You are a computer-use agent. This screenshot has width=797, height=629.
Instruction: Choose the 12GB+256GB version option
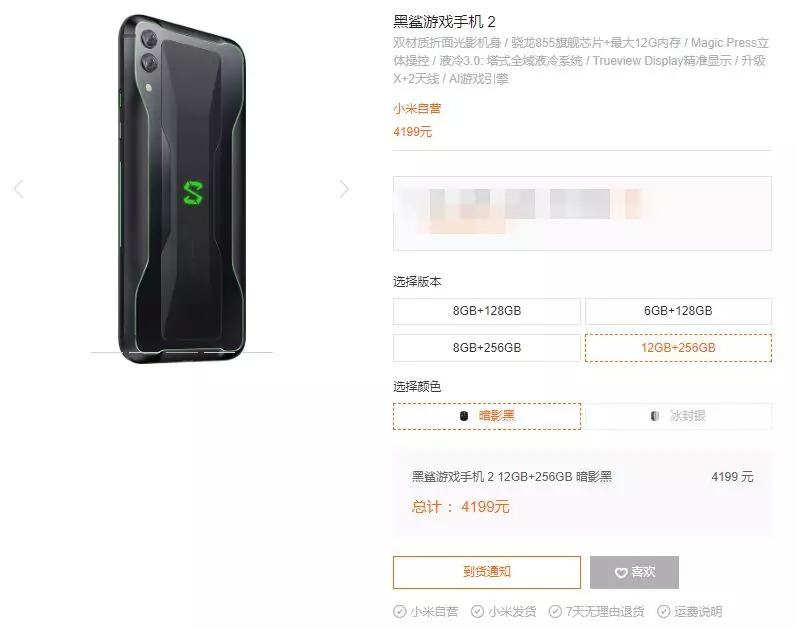[x=678, y=348]
